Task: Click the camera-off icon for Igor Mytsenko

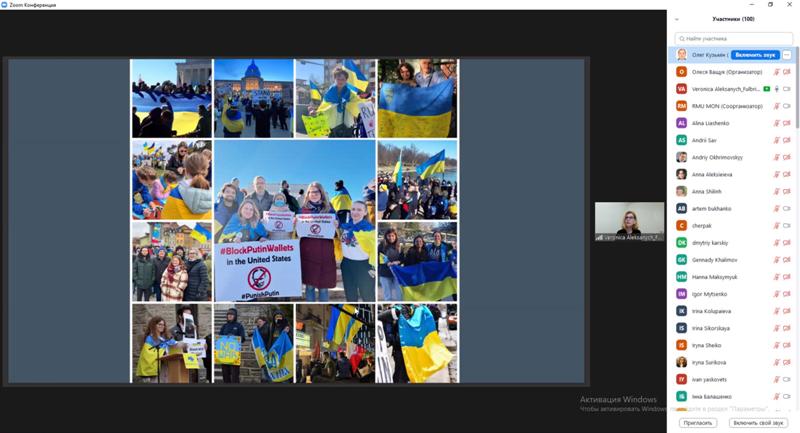Action: [787, 294]
